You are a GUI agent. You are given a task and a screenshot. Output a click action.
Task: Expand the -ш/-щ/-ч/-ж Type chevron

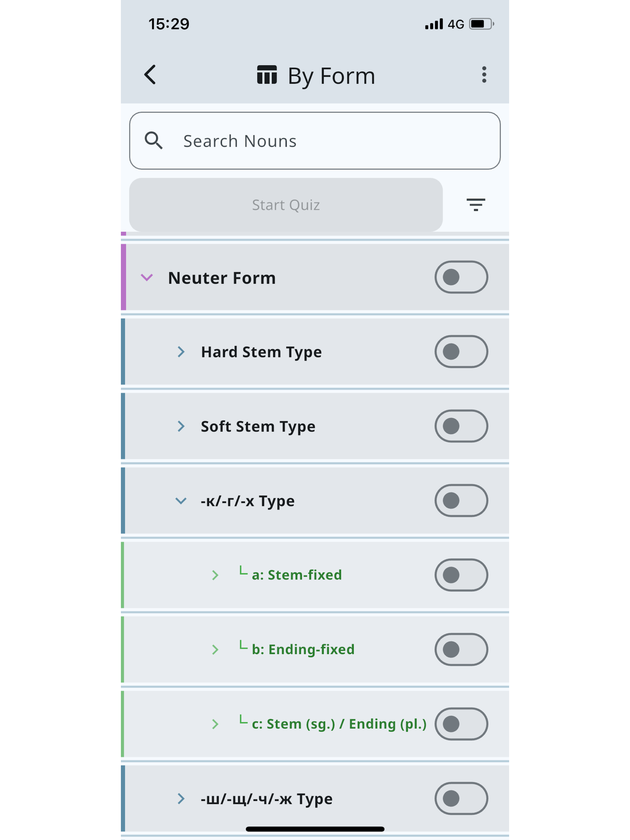pyautogui.click(x=181, y=798)
